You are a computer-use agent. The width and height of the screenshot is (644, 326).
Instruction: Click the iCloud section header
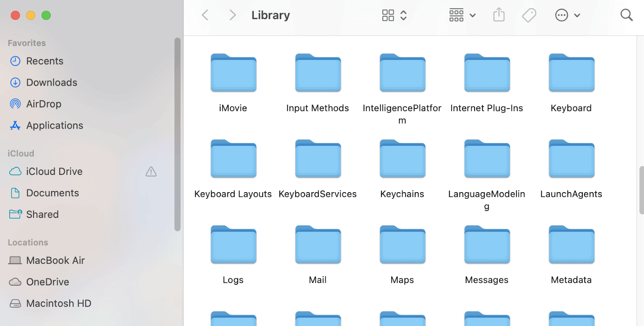21,154
